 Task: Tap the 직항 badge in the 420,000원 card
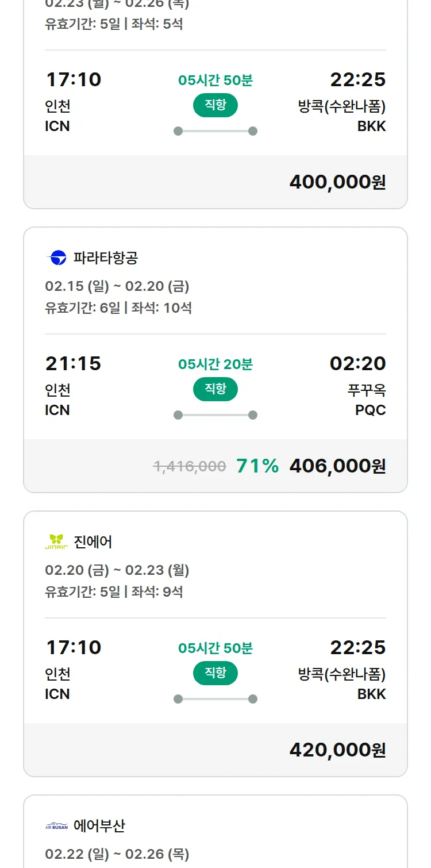(x=215, y=673)
